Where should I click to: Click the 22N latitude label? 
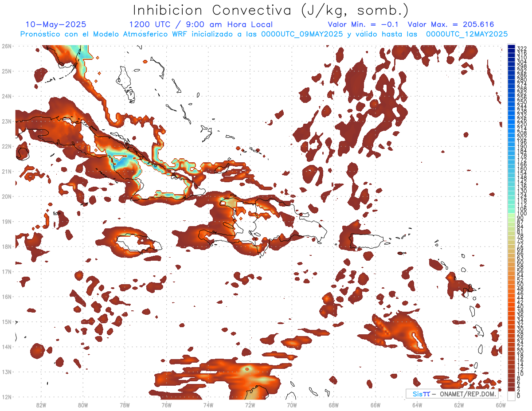(6, 146)
